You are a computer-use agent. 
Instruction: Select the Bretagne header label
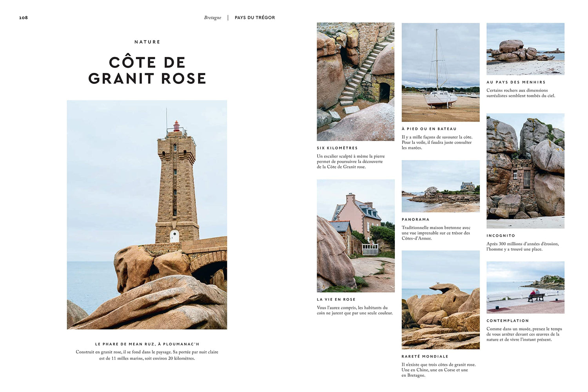(212, 17)
